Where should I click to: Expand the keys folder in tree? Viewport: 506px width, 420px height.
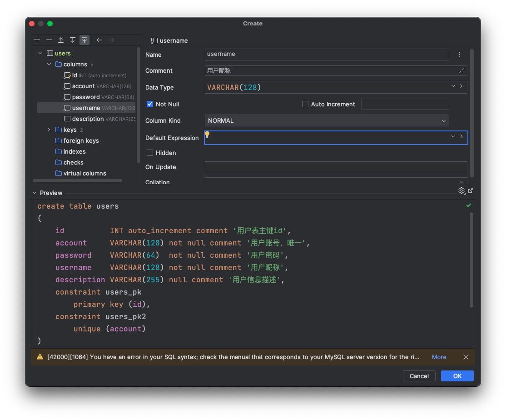pos(49,130)
